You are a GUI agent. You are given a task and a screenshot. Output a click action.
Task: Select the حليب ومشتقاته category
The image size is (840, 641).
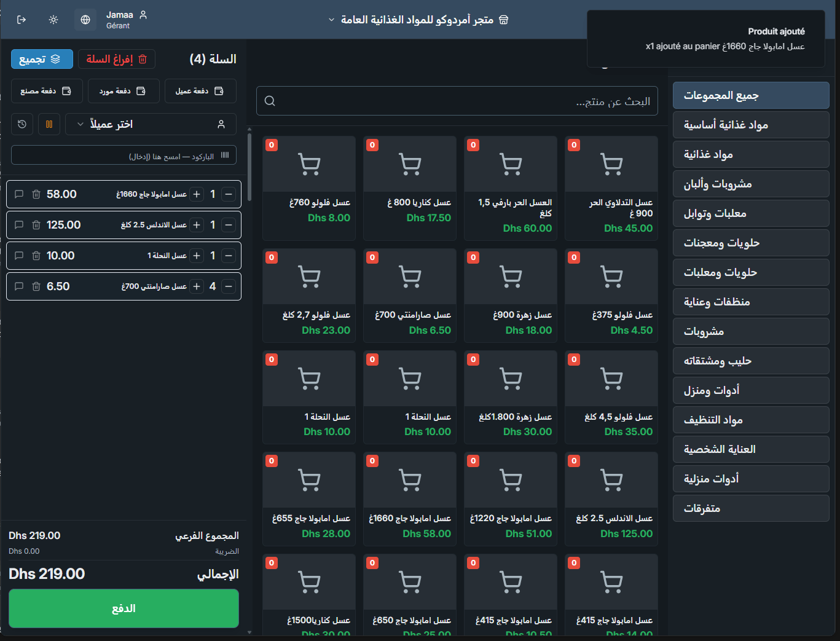(751, 361)
